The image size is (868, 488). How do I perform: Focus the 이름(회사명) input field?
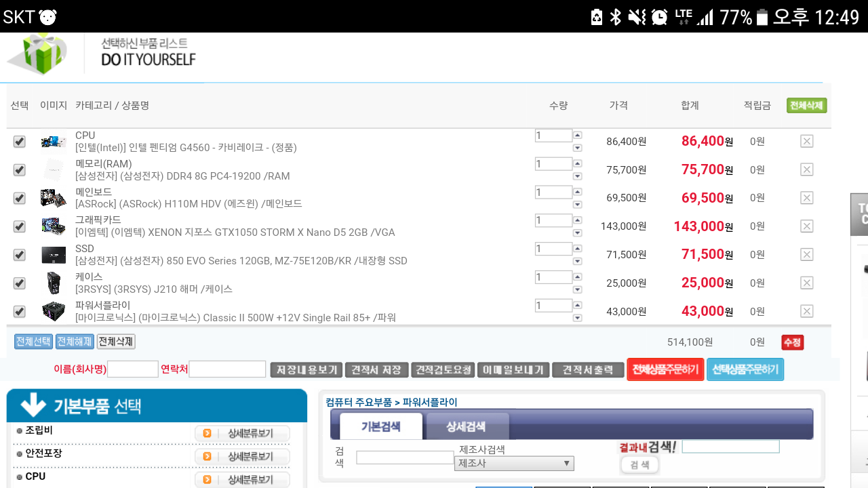[133, 369]
